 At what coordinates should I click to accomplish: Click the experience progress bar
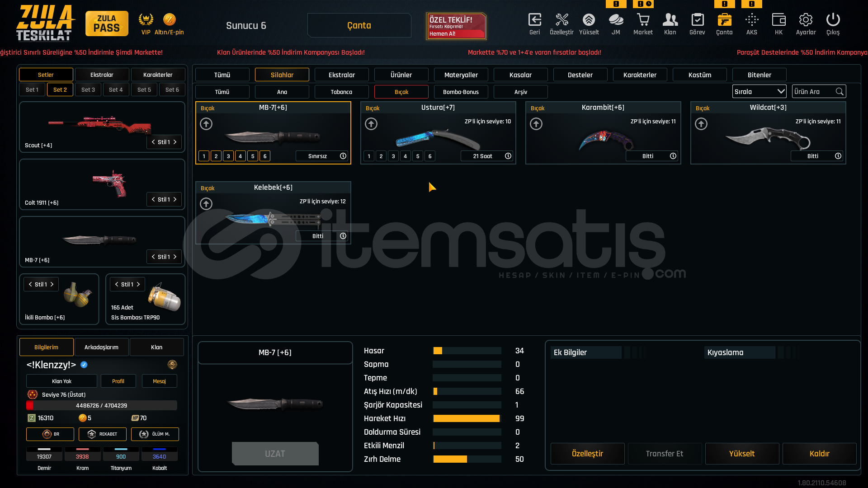(x=102, y=405)
